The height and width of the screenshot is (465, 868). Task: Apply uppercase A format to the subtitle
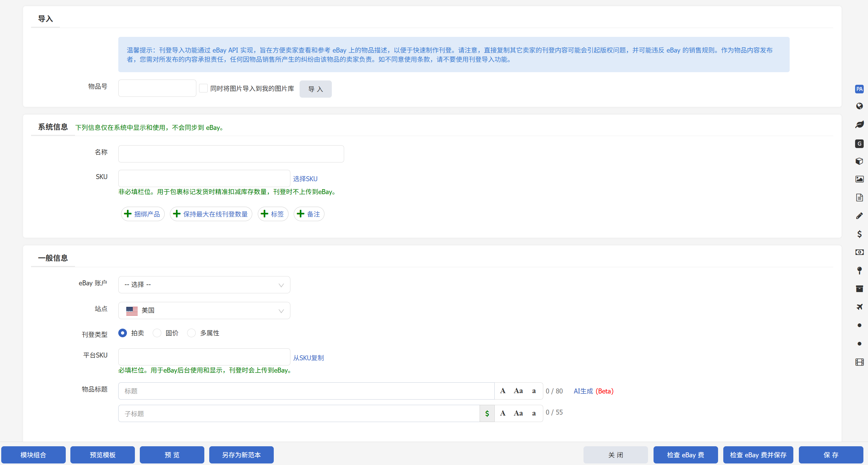tap(502, 413)
